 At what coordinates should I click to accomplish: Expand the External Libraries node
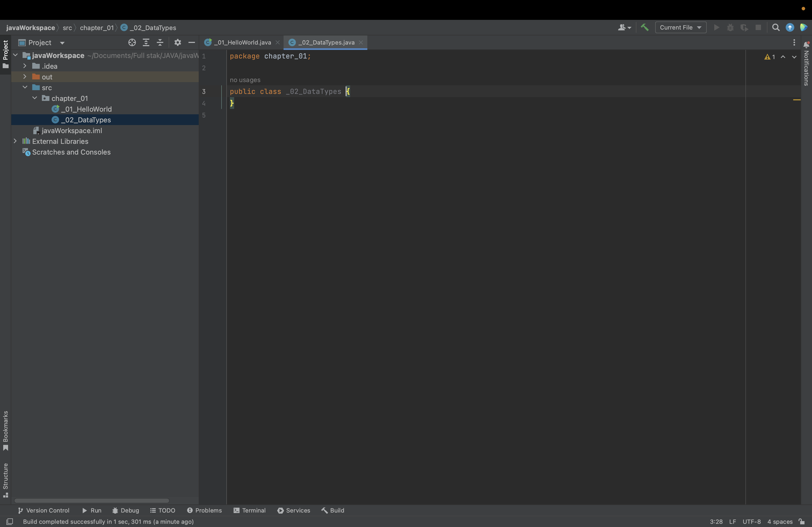click(15, 141)
